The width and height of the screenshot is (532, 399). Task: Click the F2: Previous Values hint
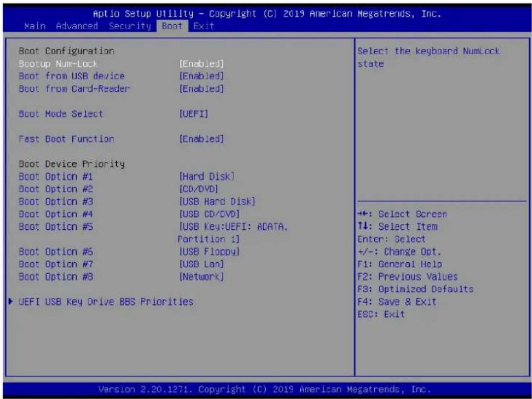[408, 276]
